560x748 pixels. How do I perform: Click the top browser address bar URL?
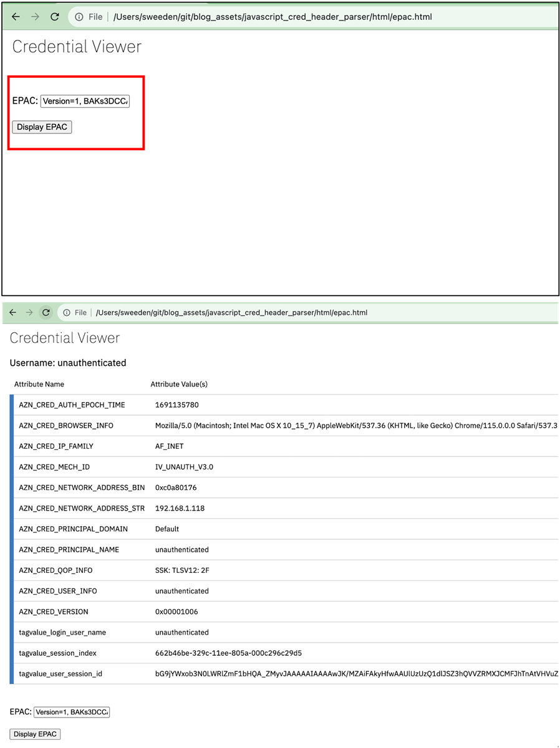pos(273,17)
